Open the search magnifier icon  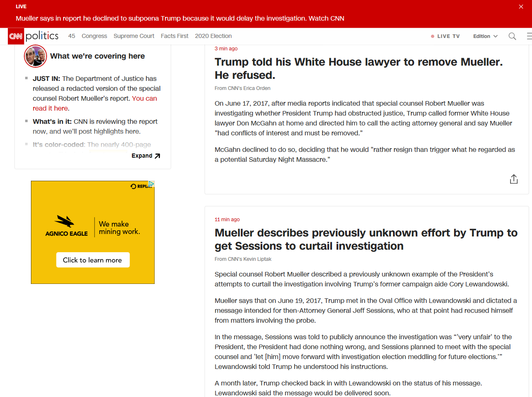point(512,36)
